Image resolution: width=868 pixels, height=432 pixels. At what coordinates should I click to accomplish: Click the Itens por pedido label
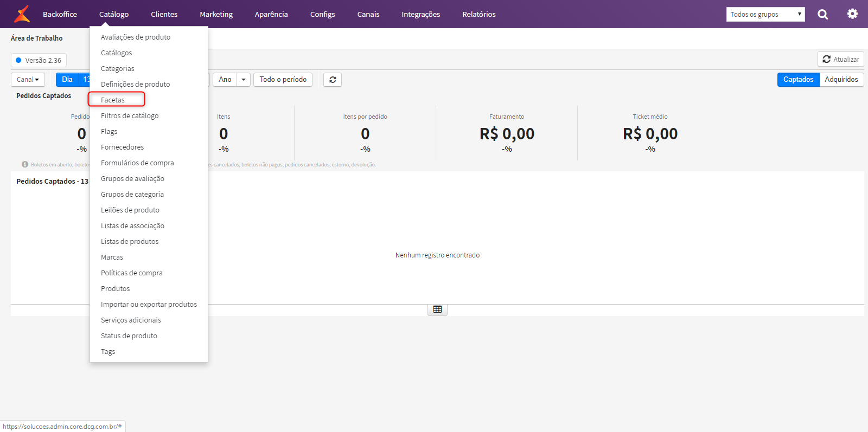[x=365, y=117]
